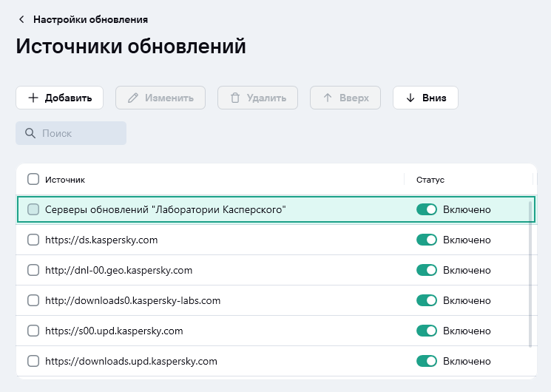Toggle off Серверы обновлений "Лаборатории Касперского" status switch

tap(427, 209)
